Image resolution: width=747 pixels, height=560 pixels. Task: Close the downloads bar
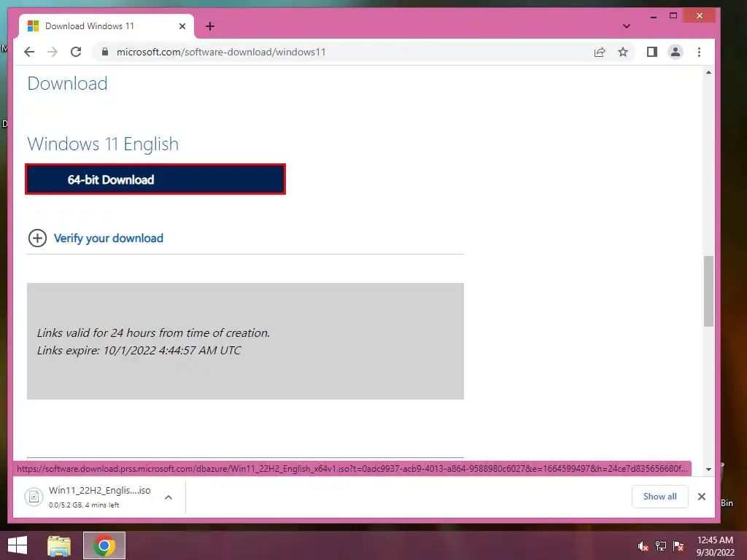coord(701,496)
